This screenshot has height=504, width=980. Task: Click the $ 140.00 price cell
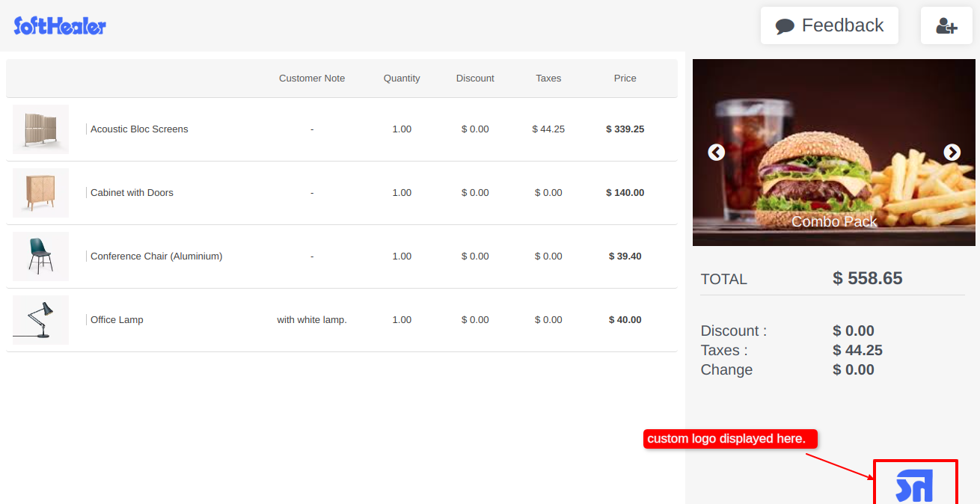(x=625, y=193)
